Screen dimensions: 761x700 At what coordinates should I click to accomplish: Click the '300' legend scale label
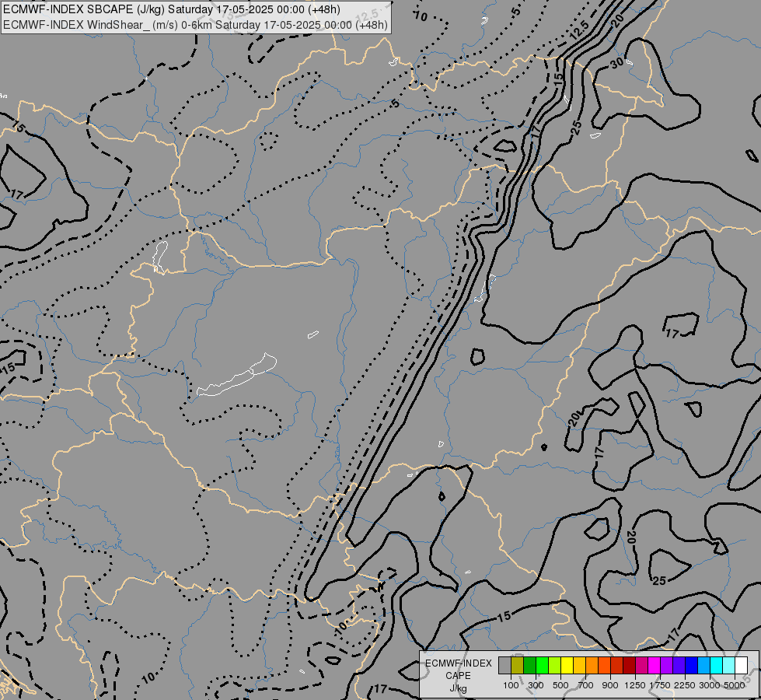point(536,685)
